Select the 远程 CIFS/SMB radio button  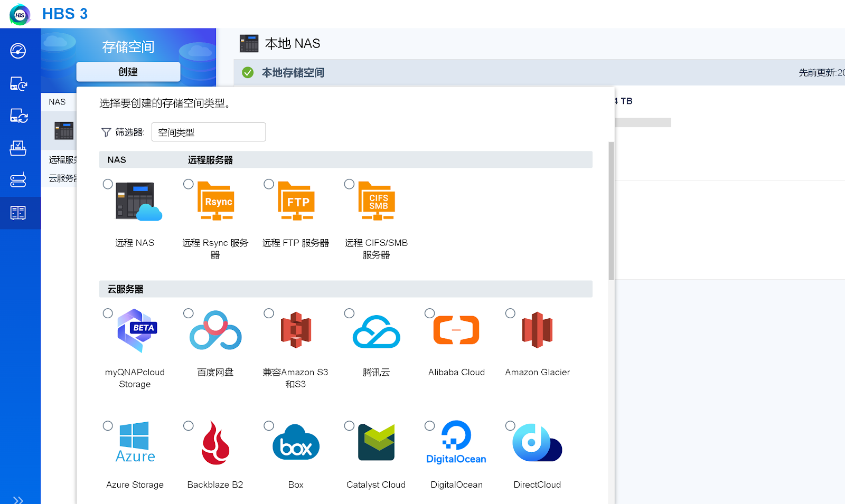pos(349,184)
